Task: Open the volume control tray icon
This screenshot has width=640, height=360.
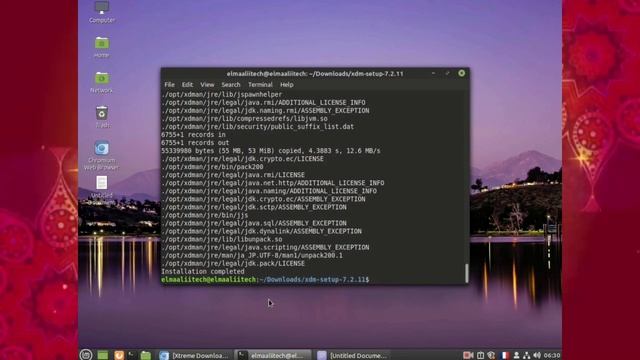Action: pos(537,356)
